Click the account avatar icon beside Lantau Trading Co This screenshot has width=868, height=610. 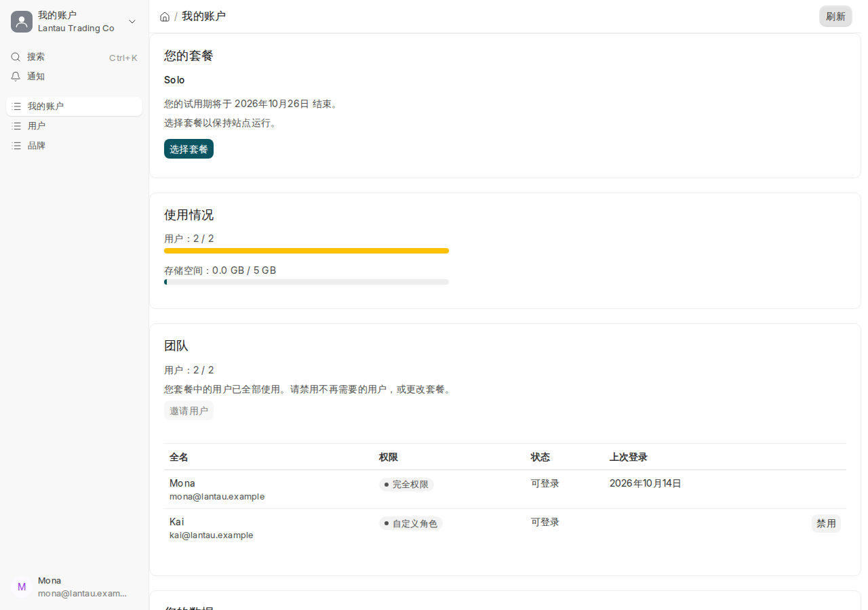point(22,22)
